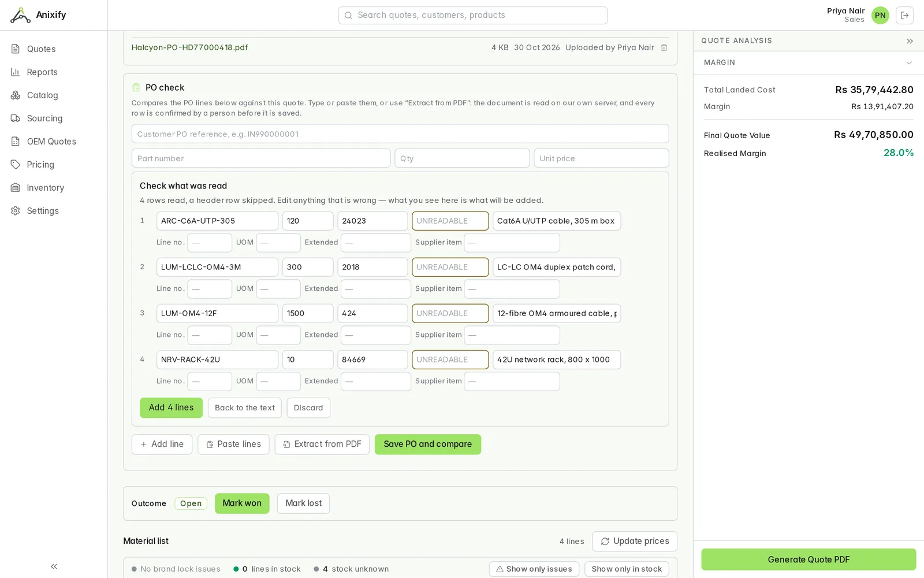The height and width of the screenshot is (578, 924).
Task: Mark the quote as lost
Action: [303, 503]
